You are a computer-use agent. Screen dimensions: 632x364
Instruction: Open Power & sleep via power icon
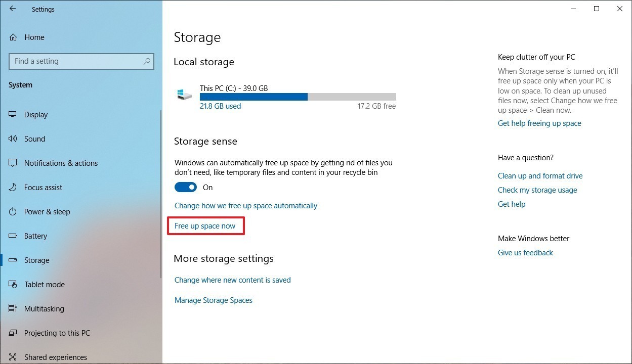coord(12,211)
